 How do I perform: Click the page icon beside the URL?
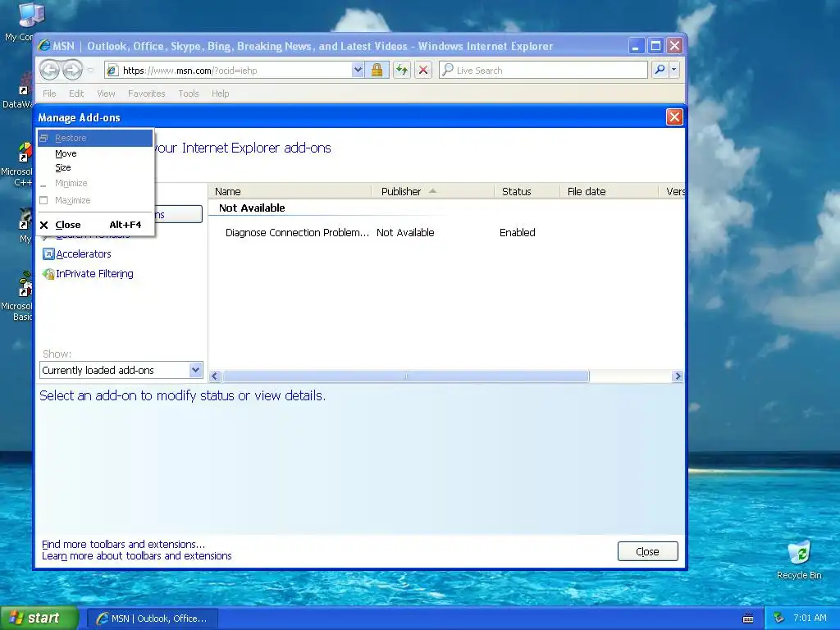112,71
